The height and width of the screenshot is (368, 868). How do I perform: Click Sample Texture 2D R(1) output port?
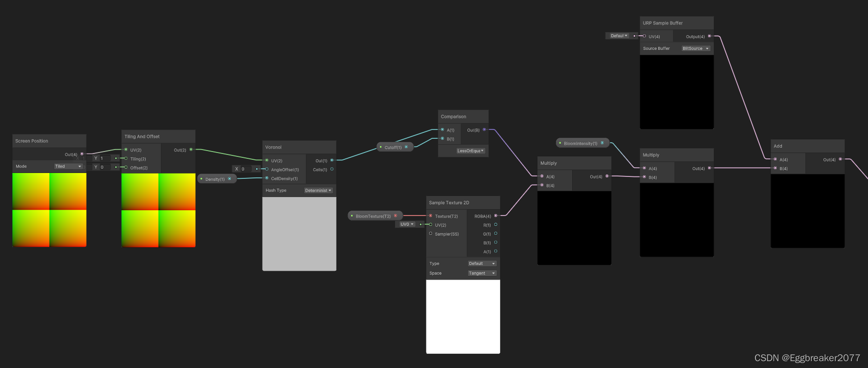pyautogui.click(x=495, y=225)
